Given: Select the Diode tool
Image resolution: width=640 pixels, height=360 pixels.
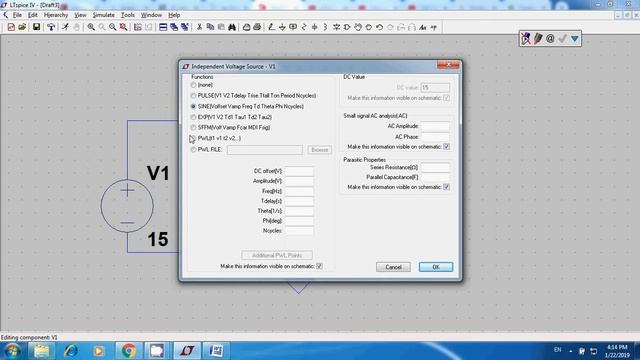Looking at the screenshot, I should click(336, 27).
